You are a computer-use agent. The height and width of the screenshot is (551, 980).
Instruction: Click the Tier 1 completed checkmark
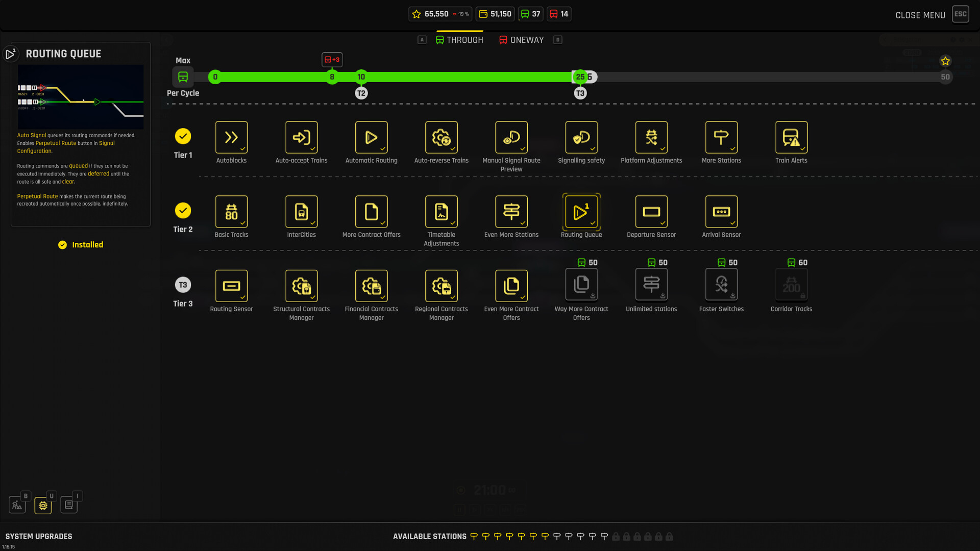183,136
